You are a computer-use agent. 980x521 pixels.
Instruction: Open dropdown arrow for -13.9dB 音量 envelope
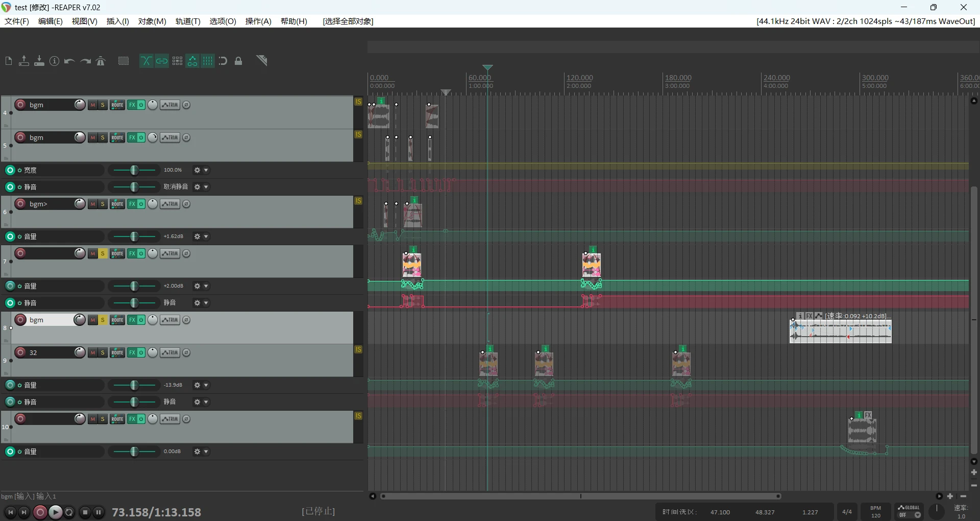click(x=206, y=386)
